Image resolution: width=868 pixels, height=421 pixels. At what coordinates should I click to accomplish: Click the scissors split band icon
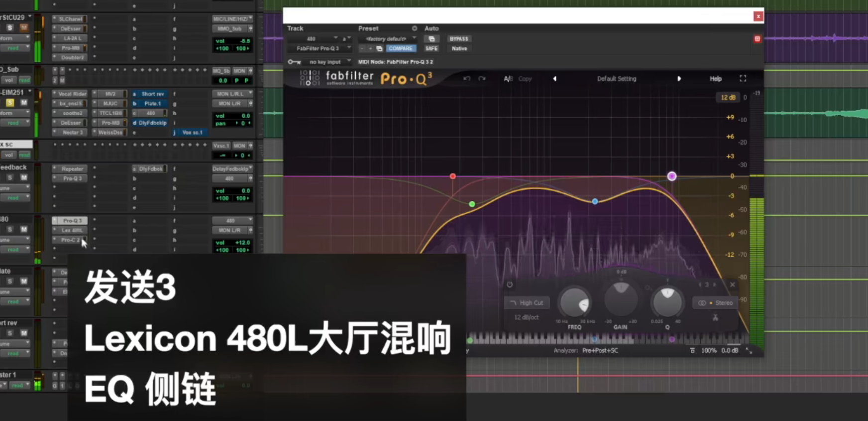(715, 317)
